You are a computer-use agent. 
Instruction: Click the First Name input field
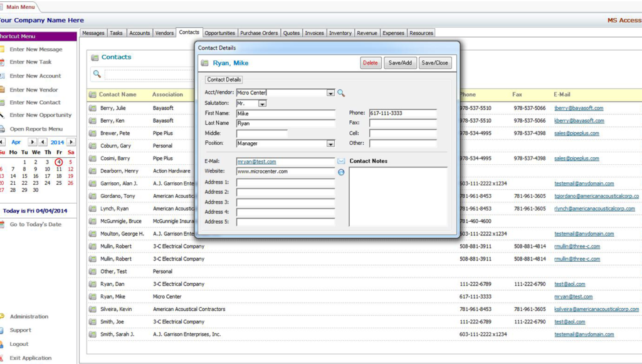286,113
